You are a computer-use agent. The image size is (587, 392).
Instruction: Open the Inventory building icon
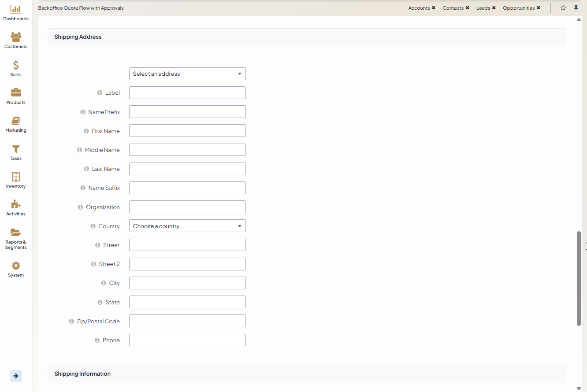tap(16, 177)
